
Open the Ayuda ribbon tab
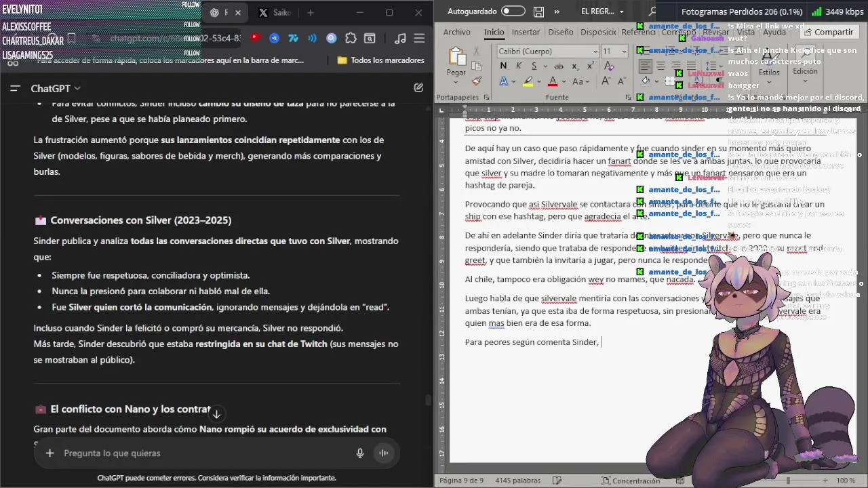(774, 32)
